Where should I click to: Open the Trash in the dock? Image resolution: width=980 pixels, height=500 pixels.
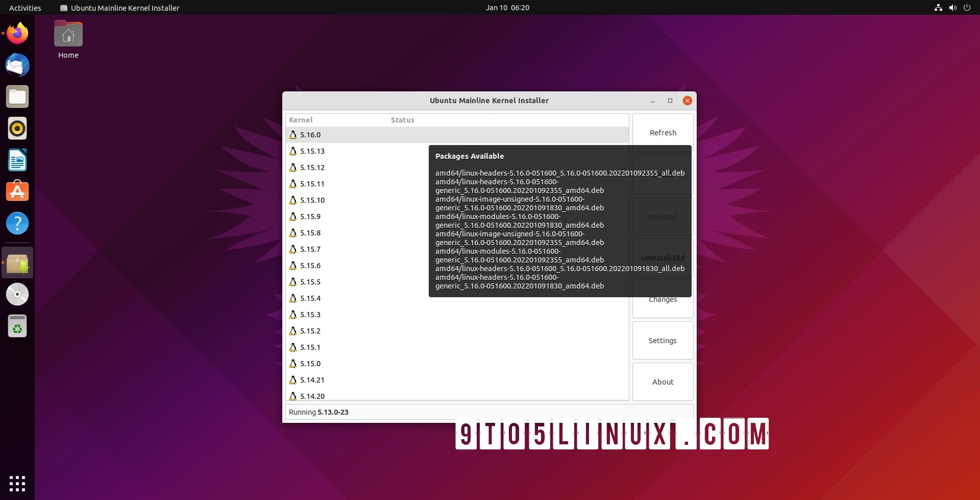(x=17, y=326)
